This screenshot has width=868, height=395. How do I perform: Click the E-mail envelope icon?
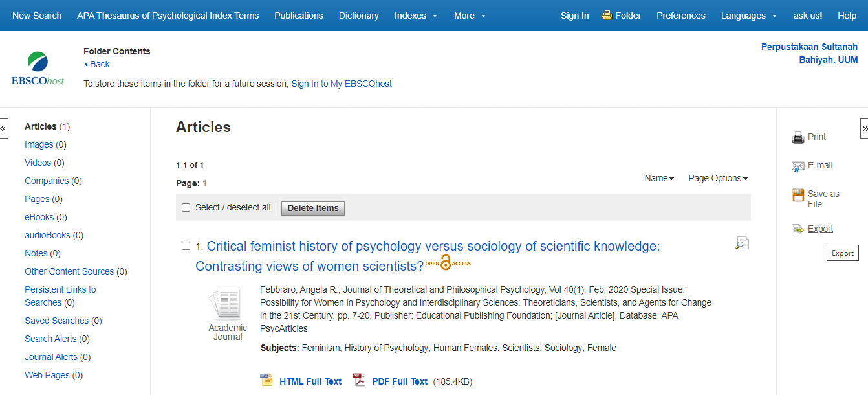pyautogui.click(x=797, y=166)
